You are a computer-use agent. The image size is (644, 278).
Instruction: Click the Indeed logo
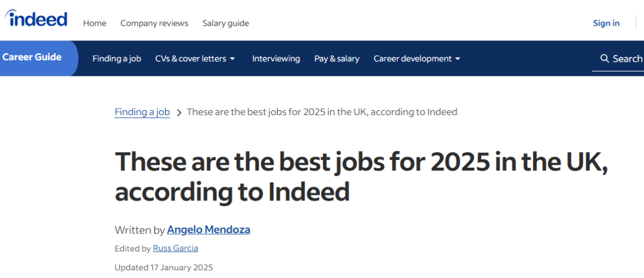click(x=36, y=18)
